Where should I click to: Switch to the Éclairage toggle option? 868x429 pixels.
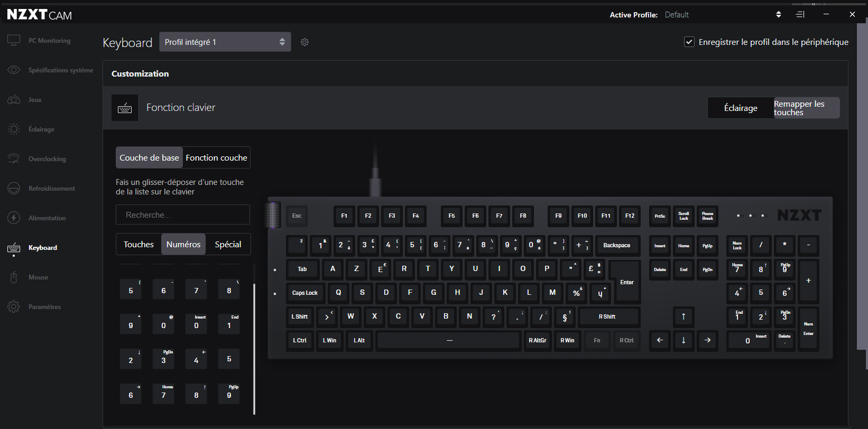pos(741,108)
